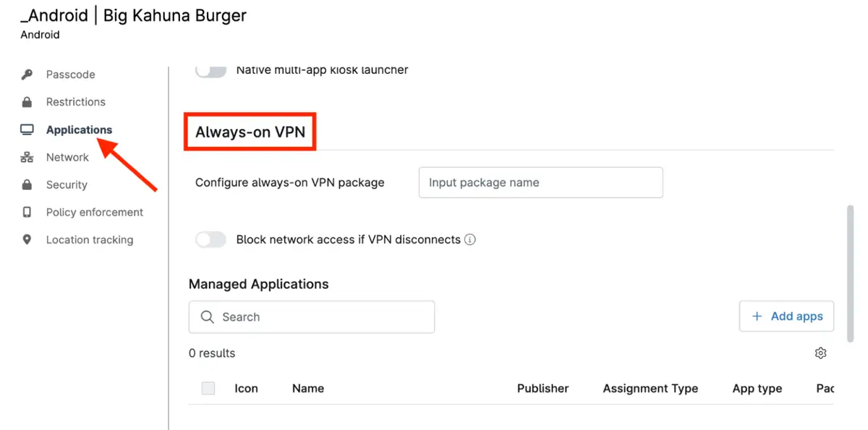Viewport: 868px width, 430px height.
Task: Go to the Network section
Action: tap(67, 157)
